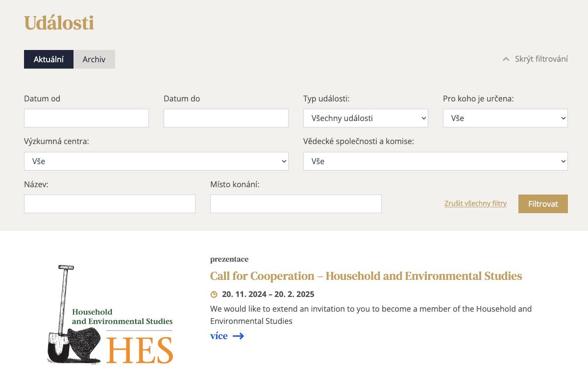
Task: Click the arrow icon next to více
Action: point(238,336)
